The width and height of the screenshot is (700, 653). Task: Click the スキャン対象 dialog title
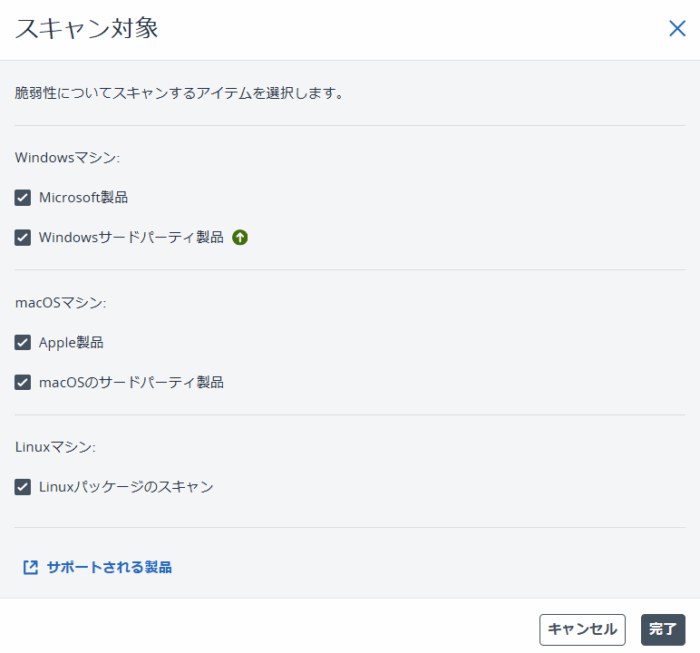click(x=86, y=28)
